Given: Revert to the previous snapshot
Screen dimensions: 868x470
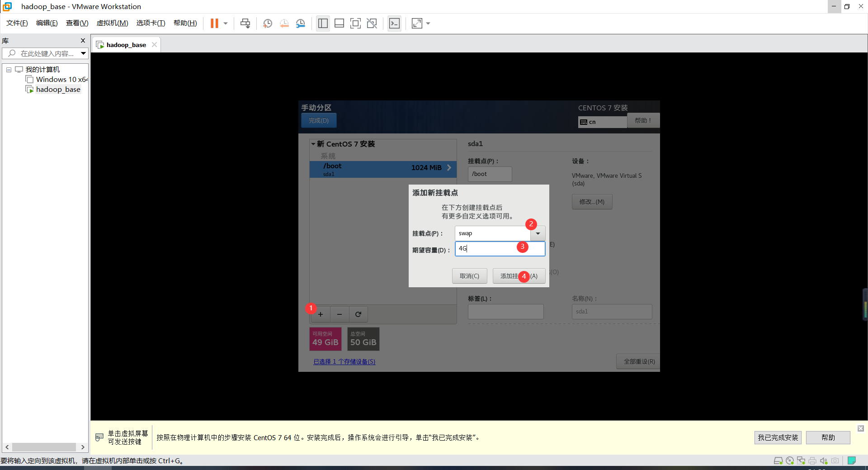Looking at the screenshot, I should (x=284, y=23).
